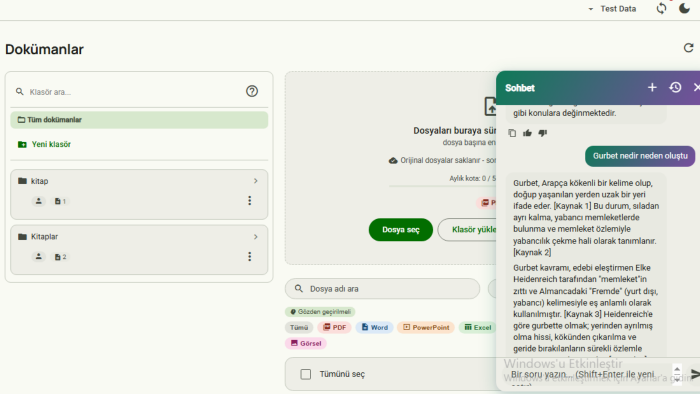Click the kitap folder user icon
Viewport: 700px width, 394px height.
38,201
